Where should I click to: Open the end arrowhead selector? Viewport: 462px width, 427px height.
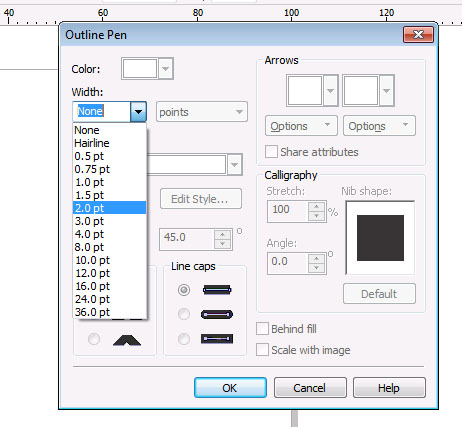point(368,90)
